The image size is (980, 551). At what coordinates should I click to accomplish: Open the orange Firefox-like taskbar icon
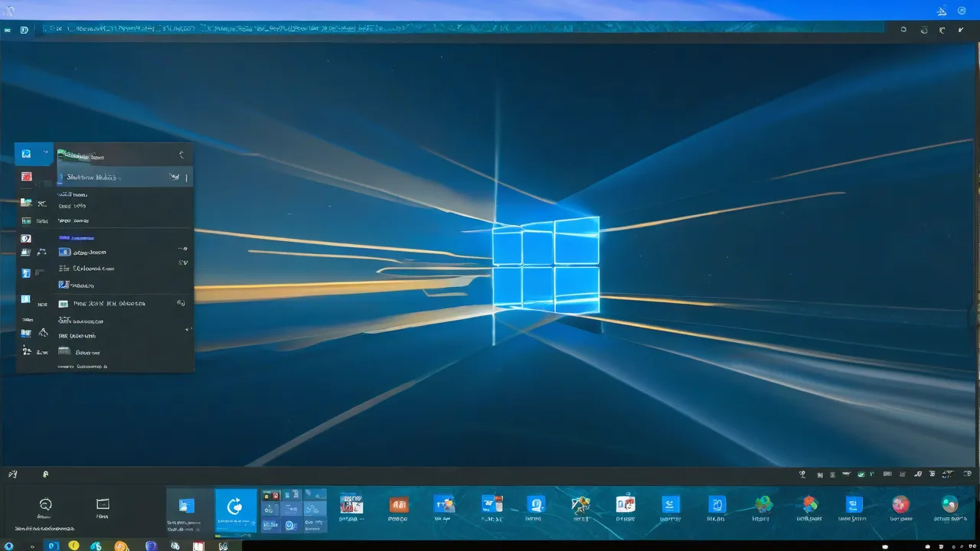point(121,546)
